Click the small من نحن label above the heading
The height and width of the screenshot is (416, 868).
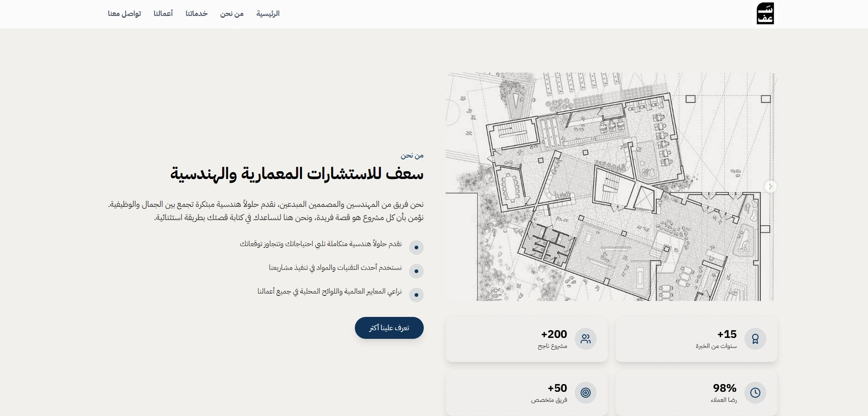[412, 156]
